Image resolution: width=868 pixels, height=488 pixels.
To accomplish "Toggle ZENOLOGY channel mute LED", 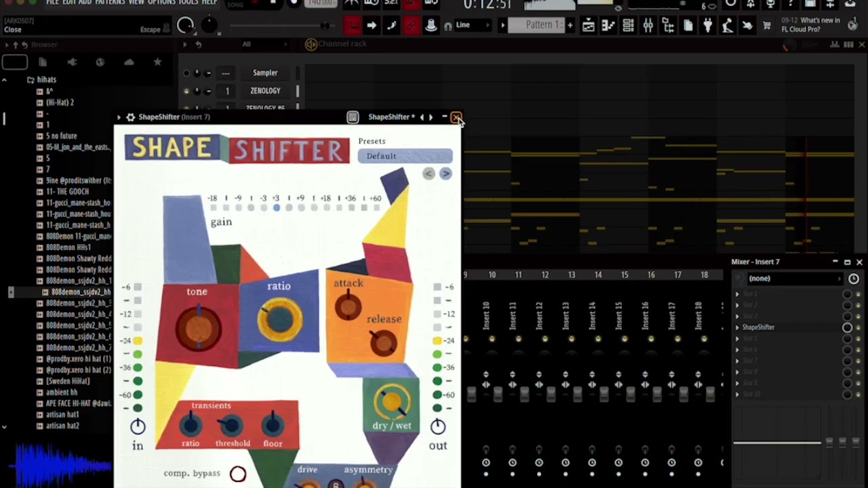I will pyautogui.click(x=186, y=91).
